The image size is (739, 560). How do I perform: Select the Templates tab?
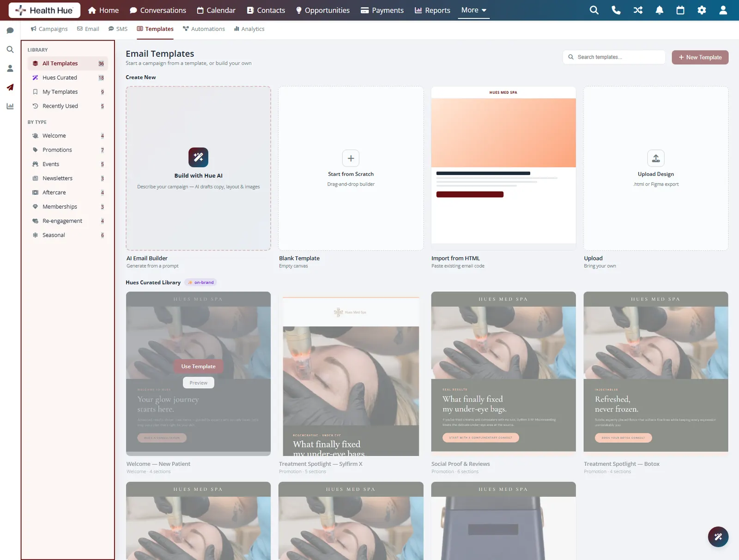click(155, 29)
